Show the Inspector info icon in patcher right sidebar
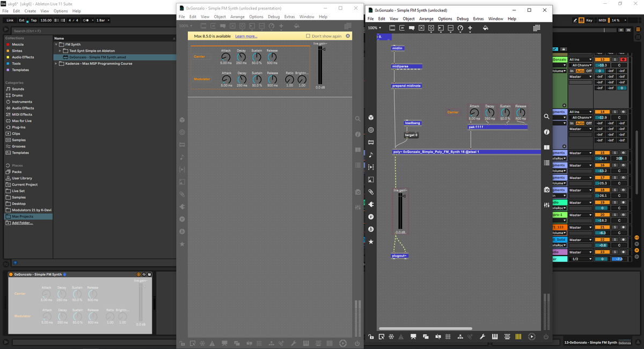Image resolution: width=644 pixels, height=349 pixels. click(546, 132)
